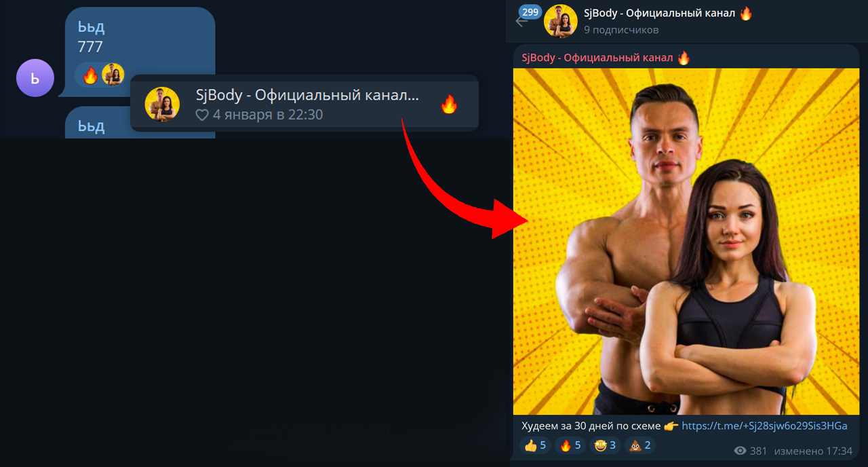Toggle the poop reaction with count 2
Image resolution: width=868 pixels, height=467 pixels.
pyautogui.click(x=640, y=445)
